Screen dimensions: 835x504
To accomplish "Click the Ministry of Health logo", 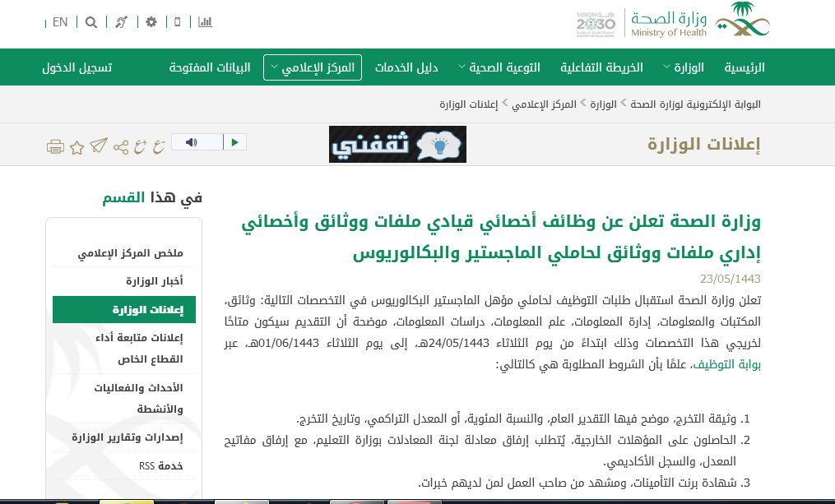I will (x=700, y=21).
